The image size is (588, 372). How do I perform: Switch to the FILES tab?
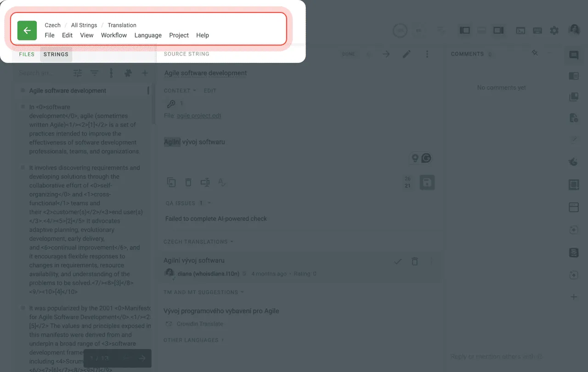coord(26,54)
